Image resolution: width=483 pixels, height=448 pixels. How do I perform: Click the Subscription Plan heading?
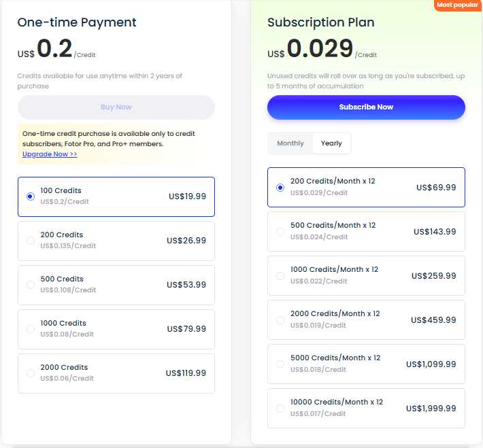point(321,22)
